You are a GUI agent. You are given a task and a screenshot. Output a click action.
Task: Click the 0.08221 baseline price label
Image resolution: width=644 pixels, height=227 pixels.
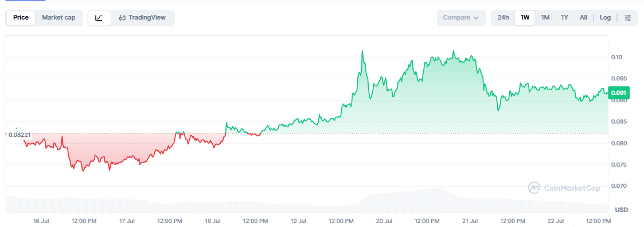point(19,134)
